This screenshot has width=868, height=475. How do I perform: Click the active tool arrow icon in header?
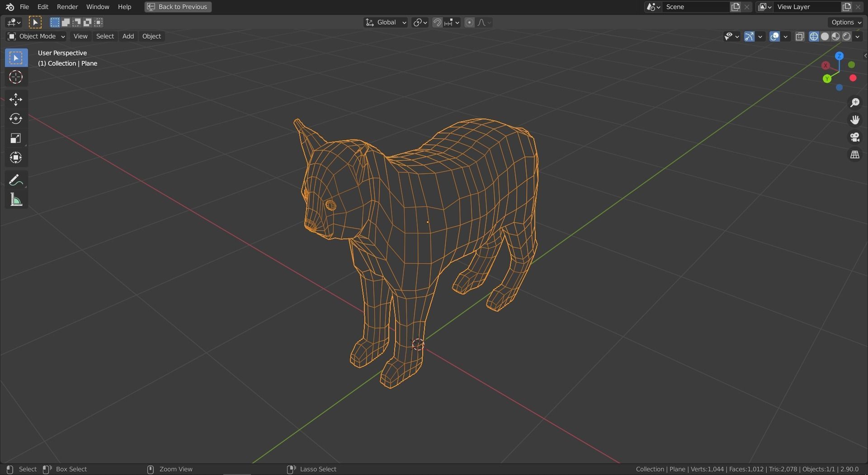pos(35,22)
